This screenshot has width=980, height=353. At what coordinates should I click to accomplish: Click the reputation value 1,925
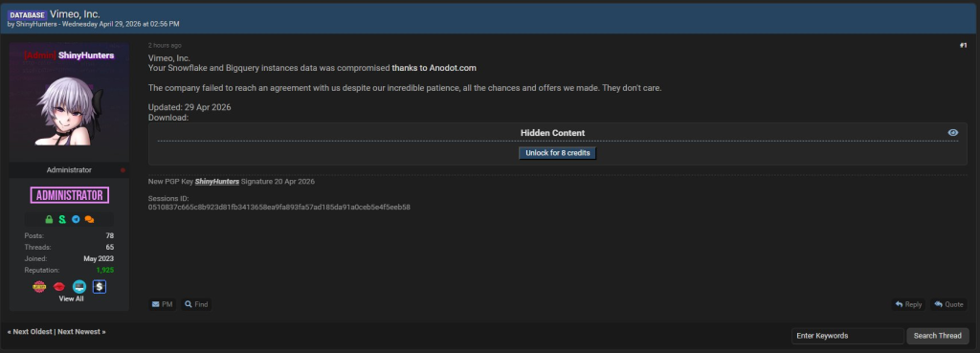(x=104, y=270)
